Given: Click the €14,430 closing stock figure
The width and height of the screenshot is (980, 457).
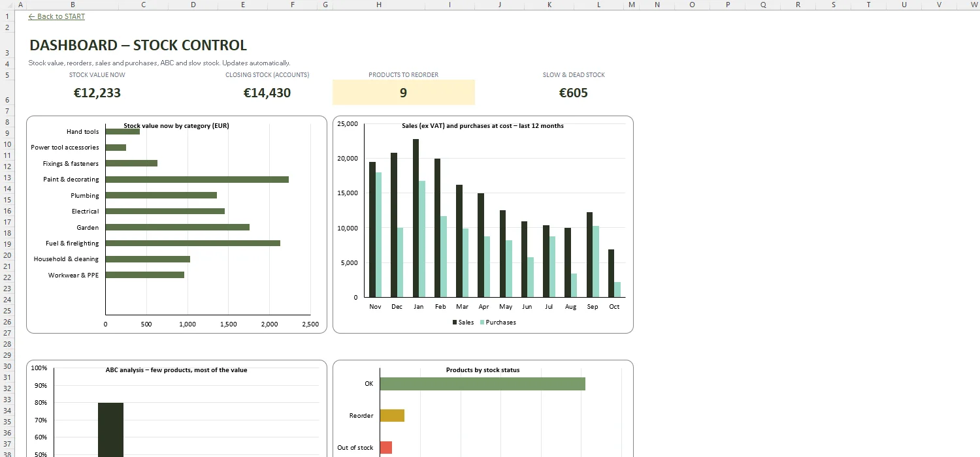Looking at the screenshot, I should [267, 93].
